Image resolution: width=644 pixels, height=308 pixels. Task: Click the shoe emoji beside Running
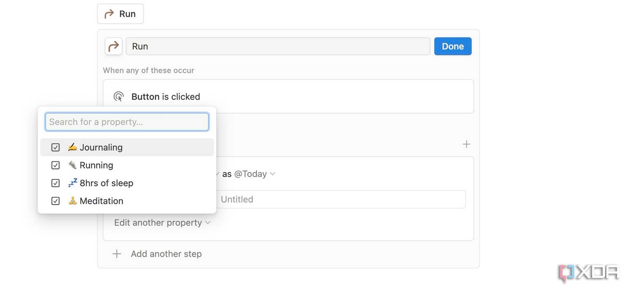pyautogui.click(x=72, y=165)
